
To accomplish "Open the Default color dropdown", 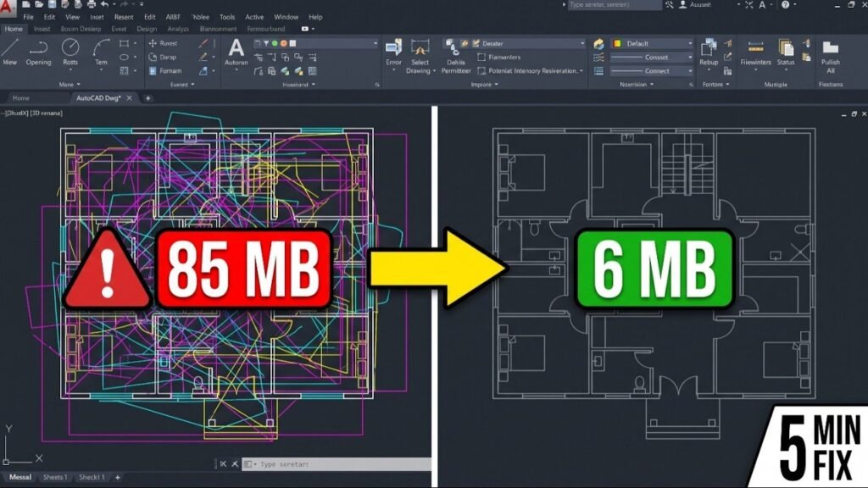I will (652, 43).
